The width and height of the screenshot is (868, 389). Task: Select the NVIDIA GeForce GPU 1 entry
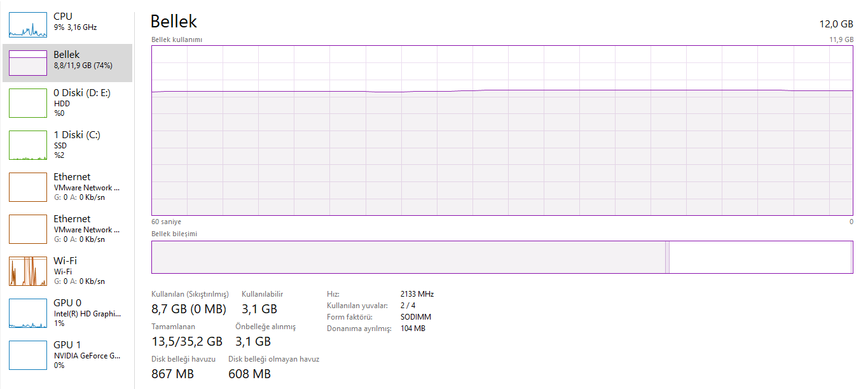pos(86,355)
